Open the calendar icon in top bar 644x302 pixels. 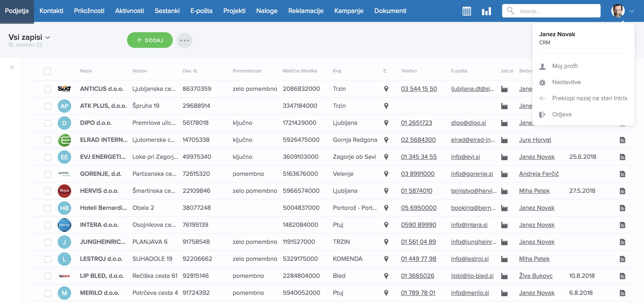(x=467, y=11)
